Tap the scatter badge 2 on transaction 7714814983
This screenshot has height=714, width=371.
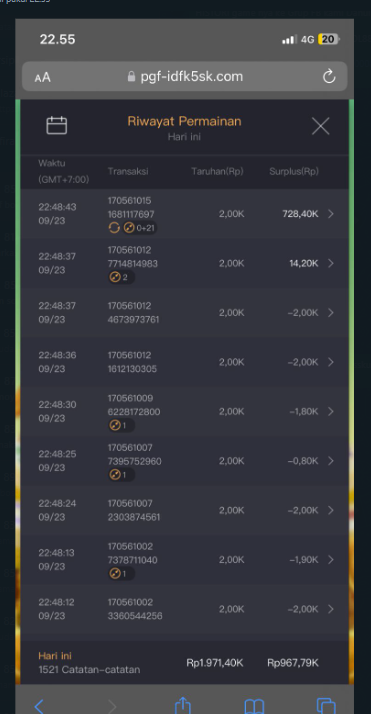click(121, 277)
